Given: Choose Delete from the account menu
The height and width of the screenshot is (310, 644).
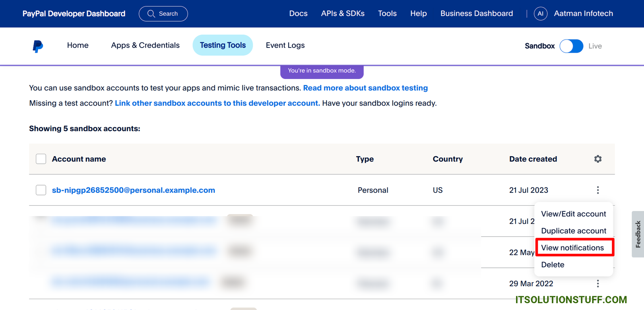Looking at the screenshot, I should point(553,265).
